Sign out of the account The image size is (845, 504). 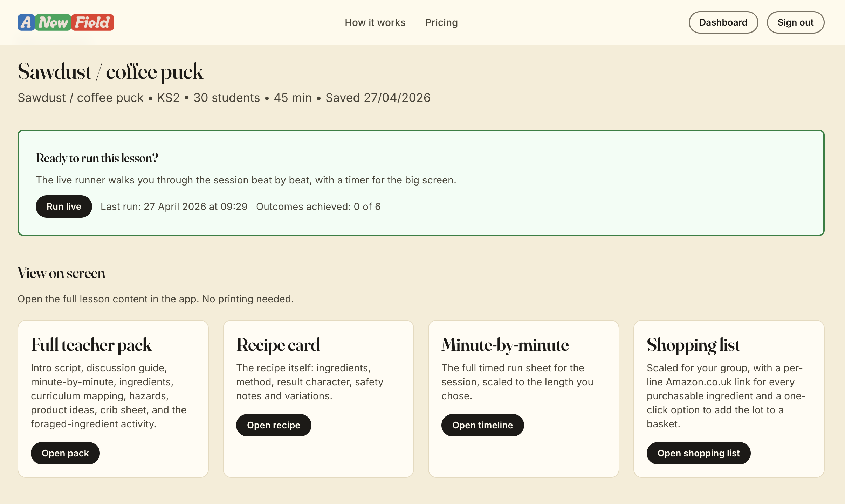tap(795, 22)
